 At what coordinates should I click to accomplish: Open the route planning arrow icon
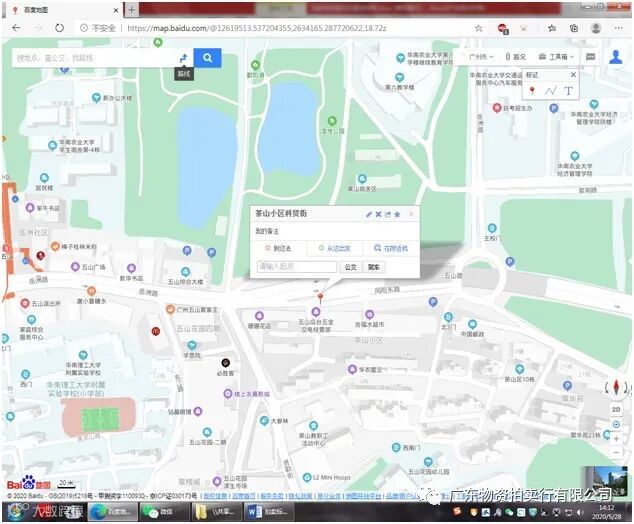(184, 58)
